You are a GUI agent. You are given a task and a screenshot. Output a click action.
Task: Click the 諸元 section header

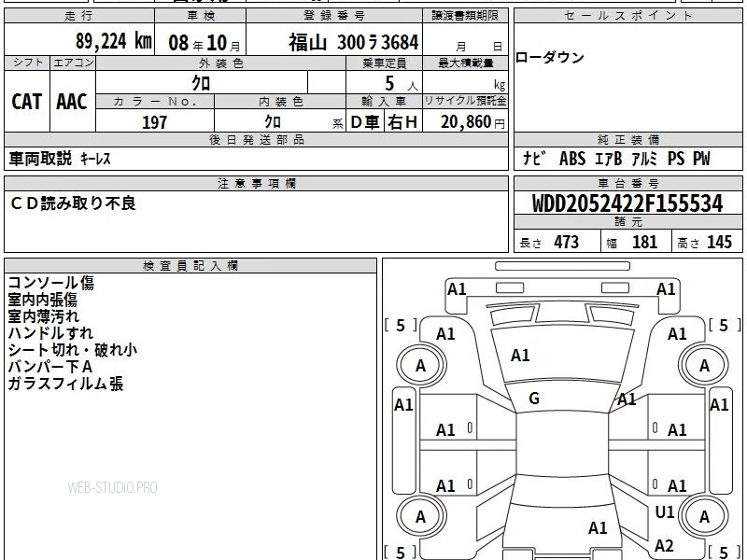(627, 222)
